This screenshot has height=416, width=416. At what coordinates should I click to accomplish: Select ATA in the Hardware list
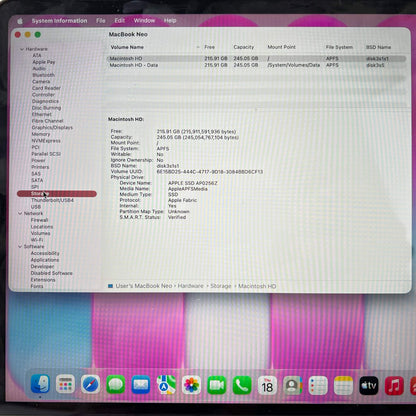point(37,55)
